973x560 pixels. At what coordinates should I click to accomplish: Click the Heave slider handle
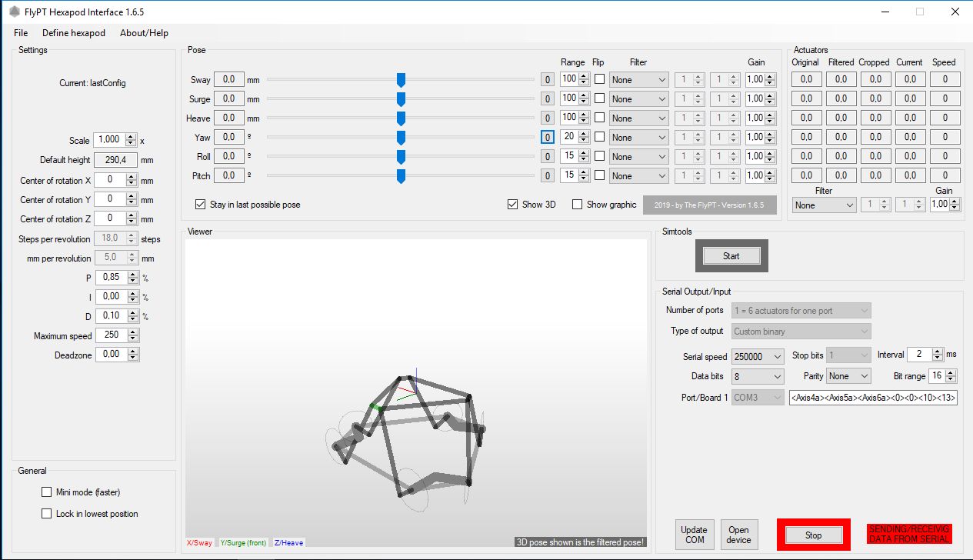tap(401, 118)
